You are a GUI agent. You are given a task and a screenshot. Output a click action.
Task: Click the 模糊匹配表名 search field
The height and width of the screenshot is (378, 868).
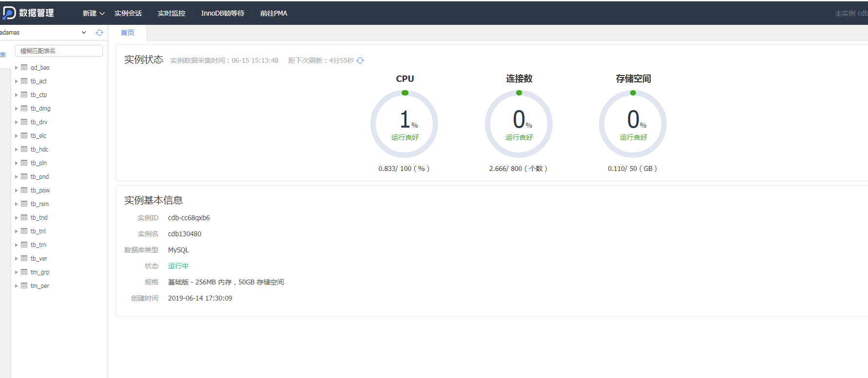tap(59, 51)
